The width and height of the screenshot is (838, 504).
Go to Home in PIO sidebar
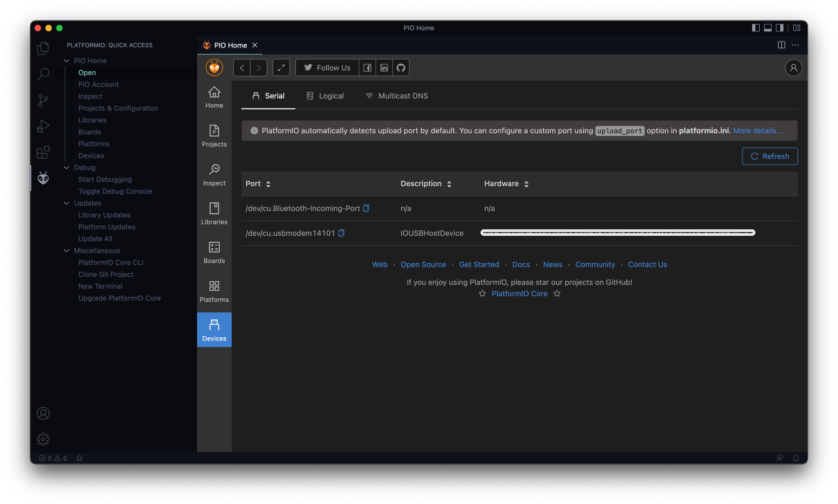pyautogui.click(x=214, y=98)
